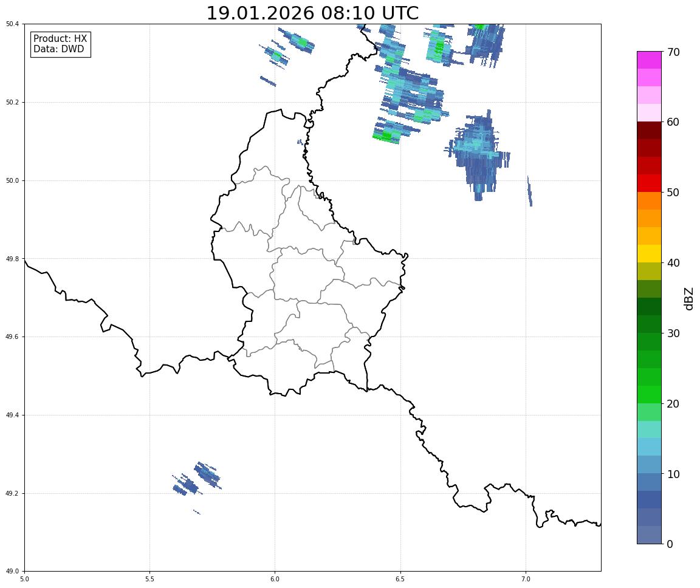The image size is (700, 588).
Task: Click the latitude axis label 50.4
Action: click(12, 24)
